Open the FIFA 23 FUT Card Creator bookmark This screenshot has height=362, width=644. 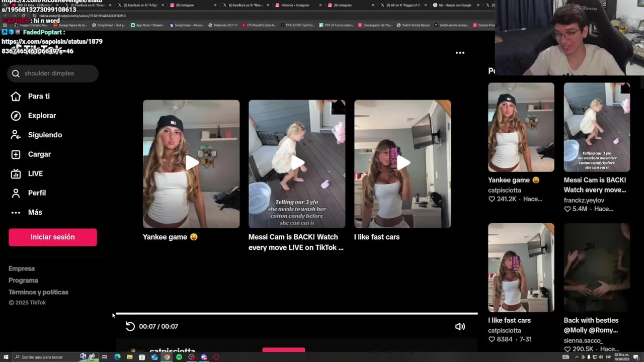click(x=297, y=25)
